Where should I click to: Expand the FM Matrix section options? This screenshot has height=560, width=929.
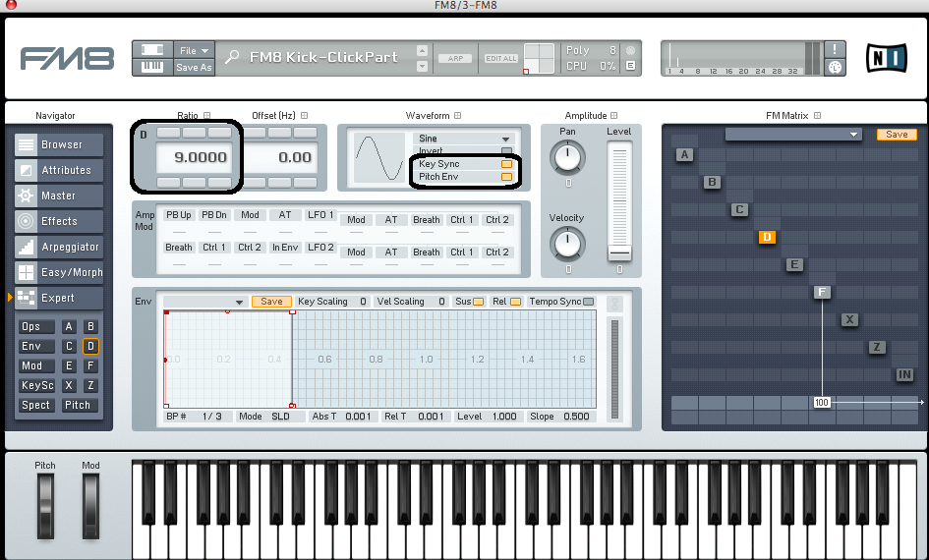[x=817, y=115]
